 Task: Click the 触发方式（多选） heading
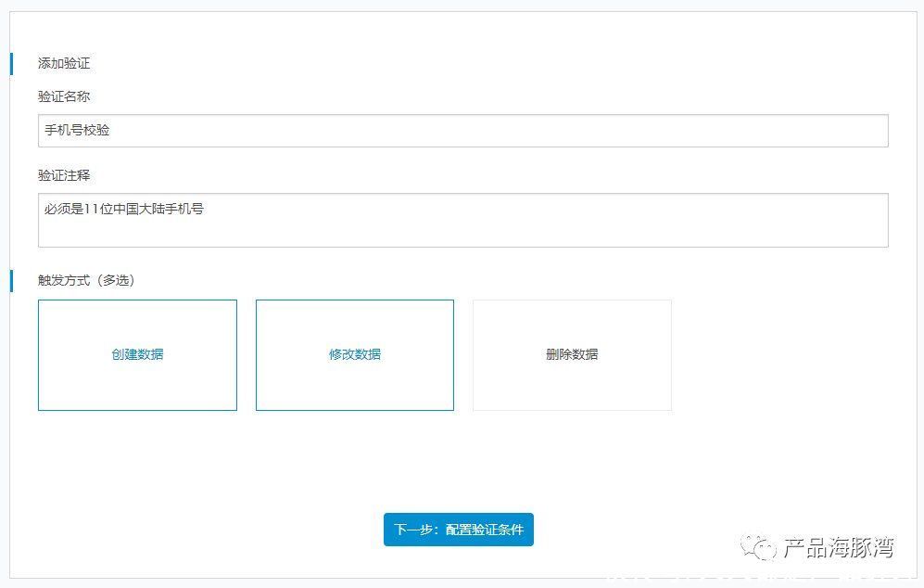point(86,280)
